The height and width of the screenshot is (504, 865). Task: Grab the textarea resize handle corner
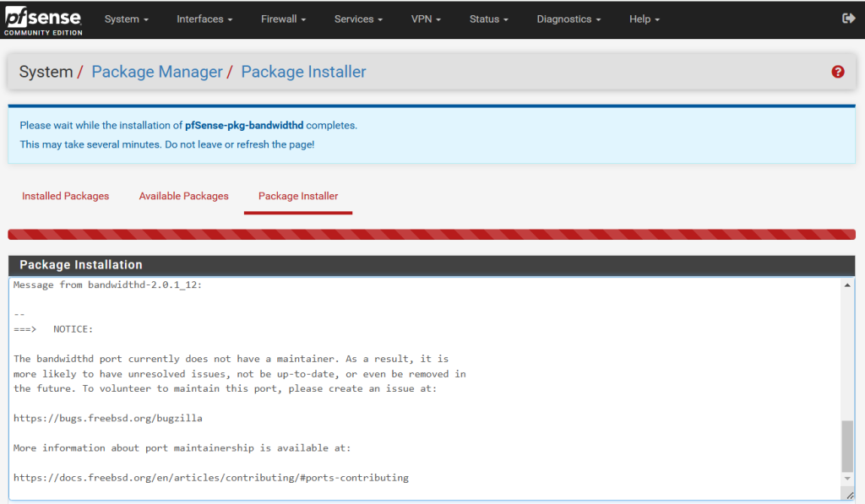(850, 496)
